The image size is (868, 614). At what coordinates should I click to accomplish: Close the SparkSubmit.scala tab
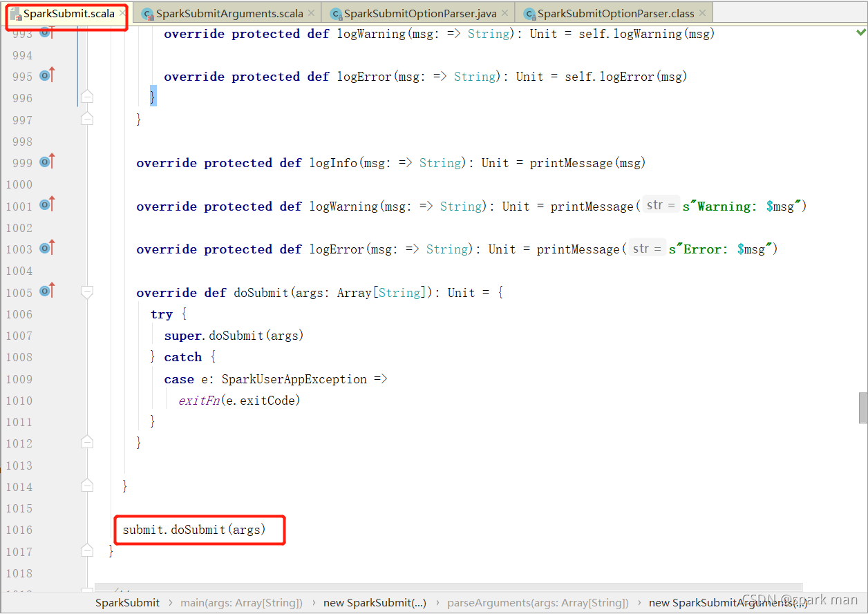pyautogui.click(x=122, y=13)
